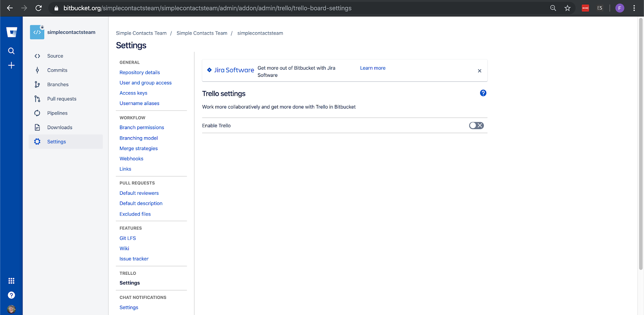Open Branch permissions settings

pos(142,128)
